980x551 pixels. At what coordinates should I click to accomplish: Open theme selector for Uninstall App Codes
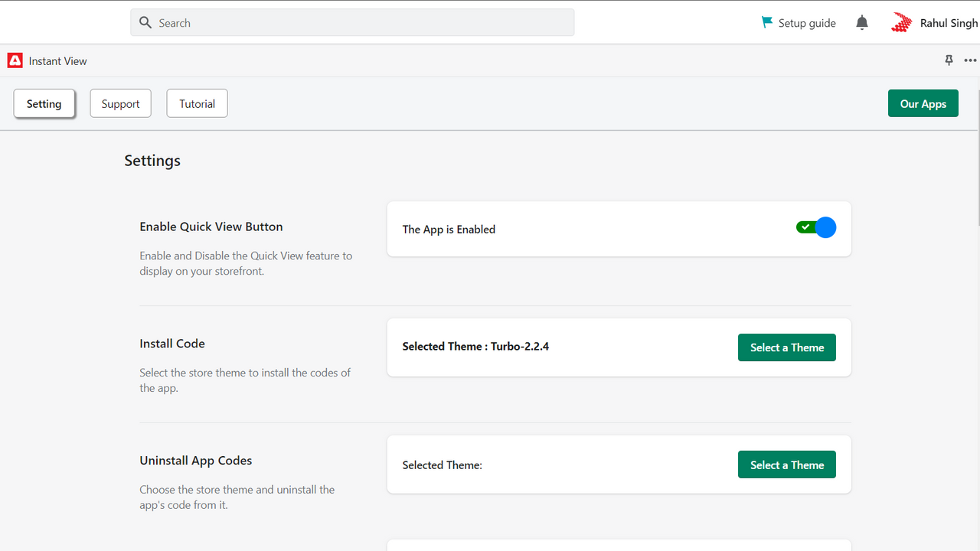pos(786,464)
